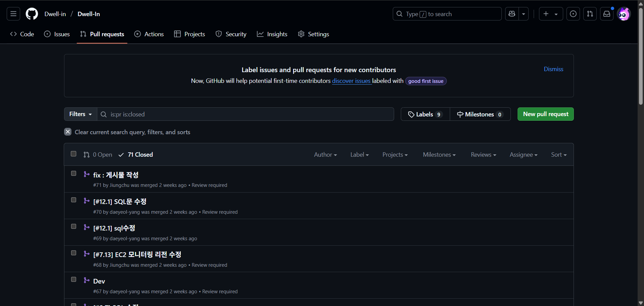644x306 pixels.
Task: Click merged icon of PR #70
Action: (x=87, y=200)
